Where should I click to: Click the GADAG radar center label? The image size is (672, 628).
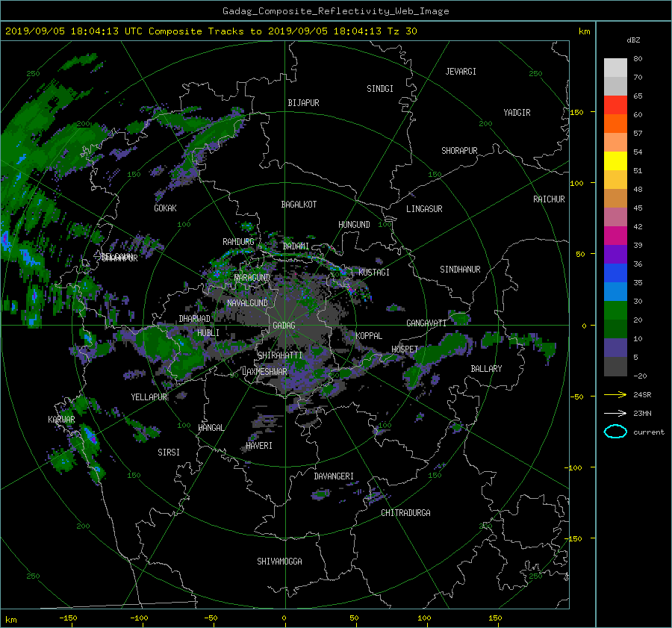[284, 326]
